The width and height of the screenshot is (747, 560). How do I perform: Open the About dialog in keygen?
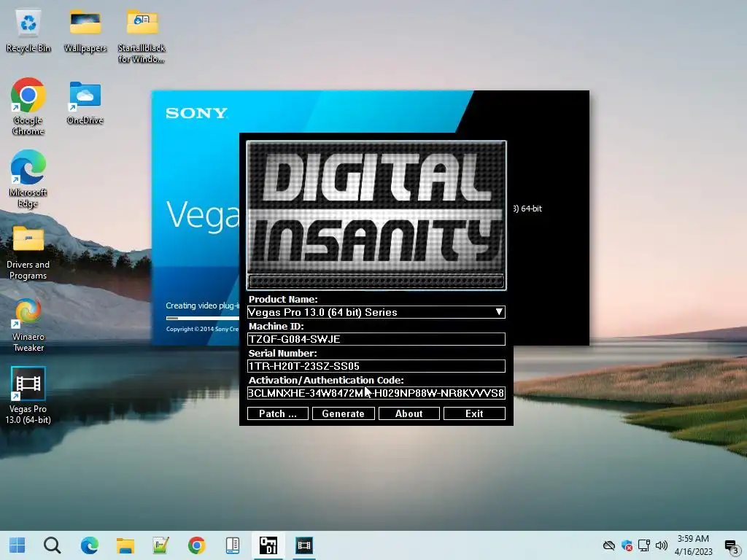tap(409, 413)
